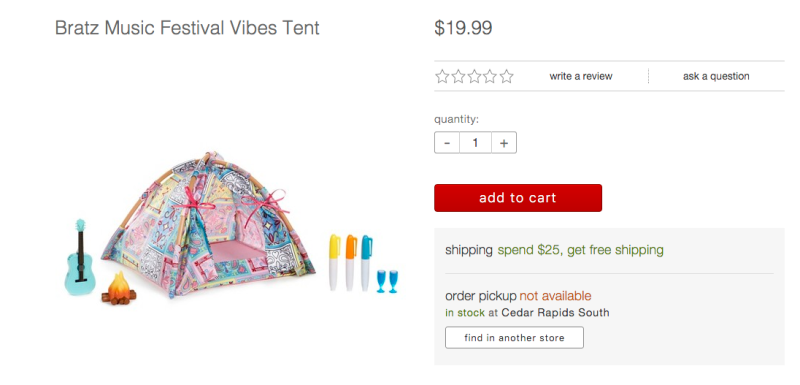
Task: Click the blue guitar in product photo
Action: [80, 258]
